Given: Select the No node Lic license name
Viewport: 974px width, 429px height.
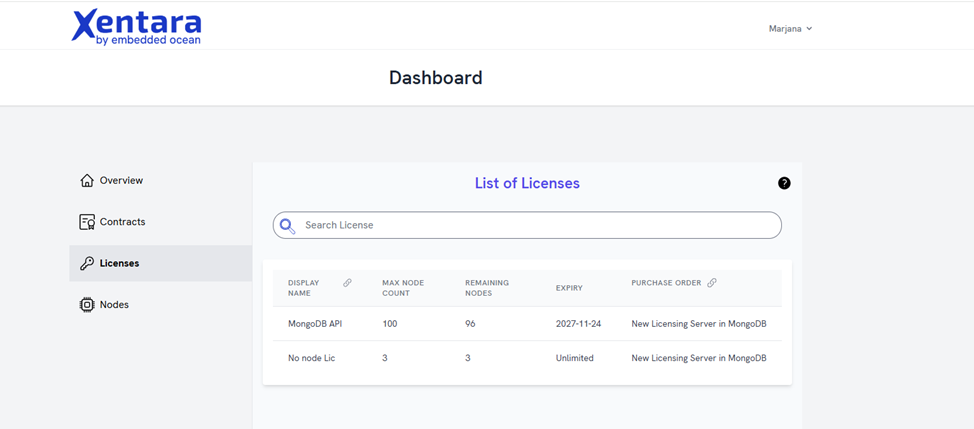Looking at the screenshot, I should point(311,358).
